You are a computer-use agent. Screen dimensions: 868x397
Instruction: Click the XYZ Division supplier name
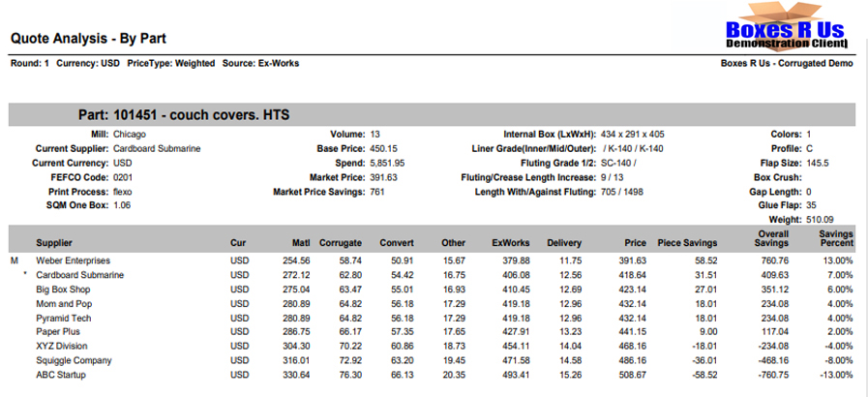[x=61, y=346]
